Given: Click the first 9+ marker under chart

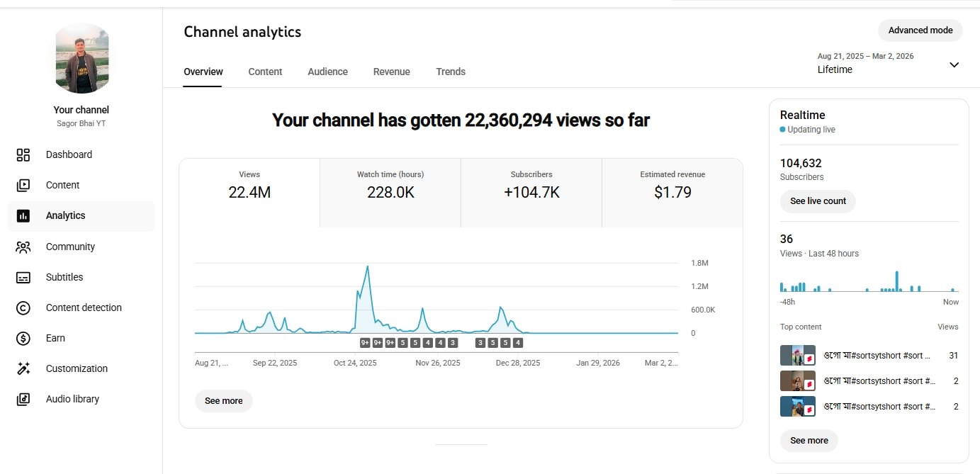Looking at the screenshot, I should tap(365, 343).
